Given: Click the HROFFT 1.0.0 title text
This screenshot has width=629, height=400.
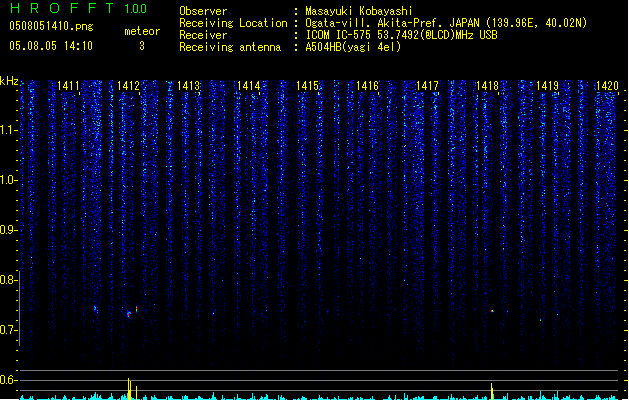Looking at the screenshot, I should (x=79, y=8).
